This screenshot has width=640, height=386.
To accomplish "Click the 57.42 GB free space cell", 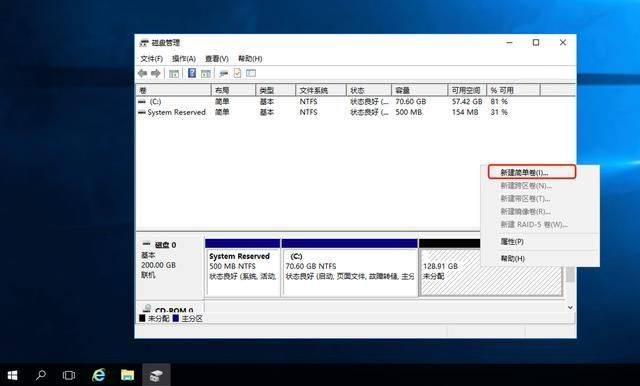I will 467,102.
